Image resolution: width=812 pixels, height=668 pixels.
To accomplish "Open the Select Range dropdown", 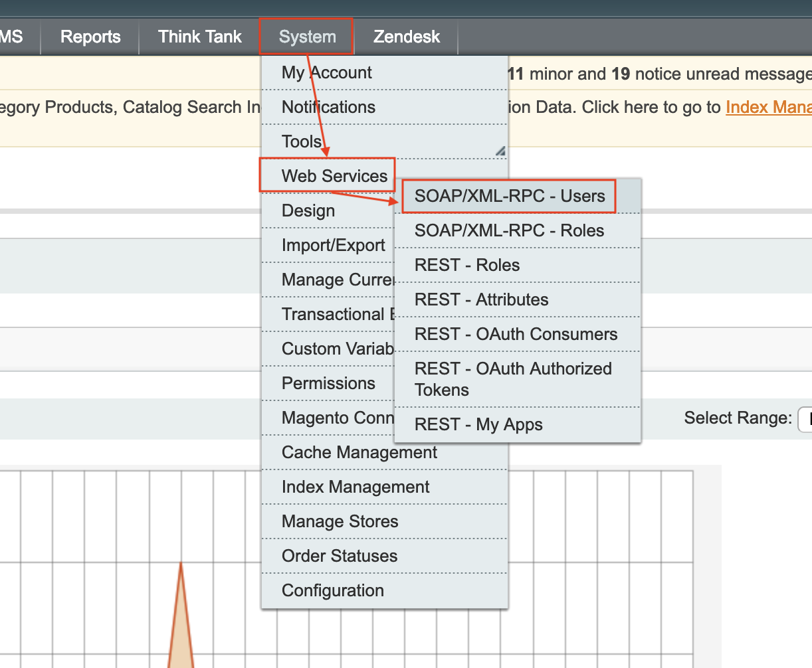I will [805, 418].
